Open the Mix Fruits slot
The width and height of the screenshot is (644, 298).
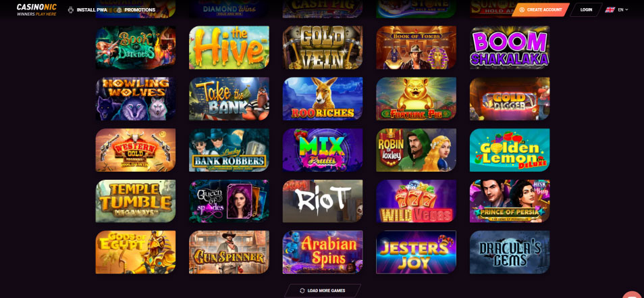(x=323, y=150)
